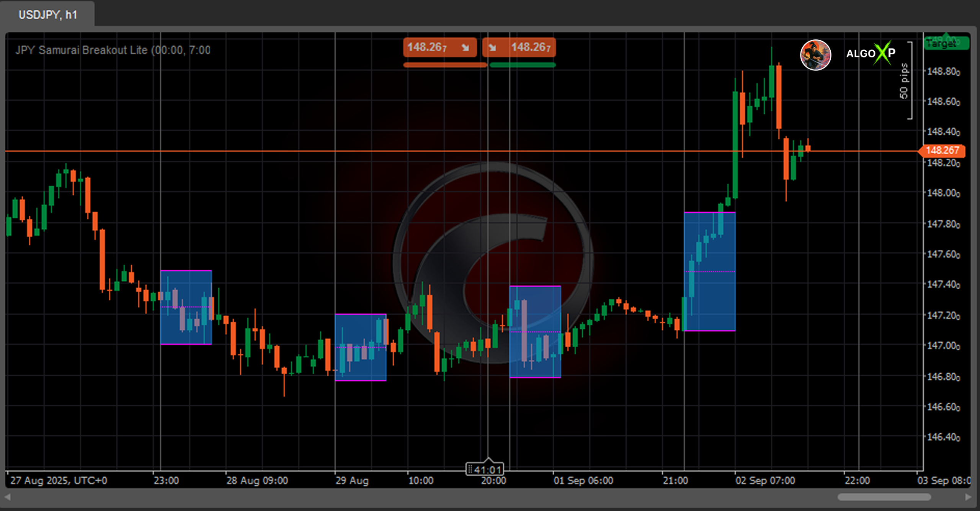Click the 29 Aug session range box
Viewport: 980px width, 511px height.
tap(360, 347)
